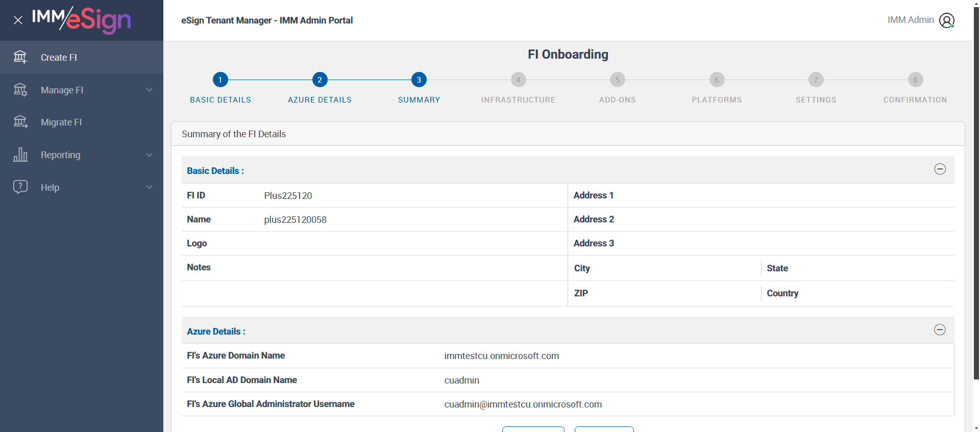Click the Create FI bank icon
The image size is (980, 432).
(x=20, y=57)
